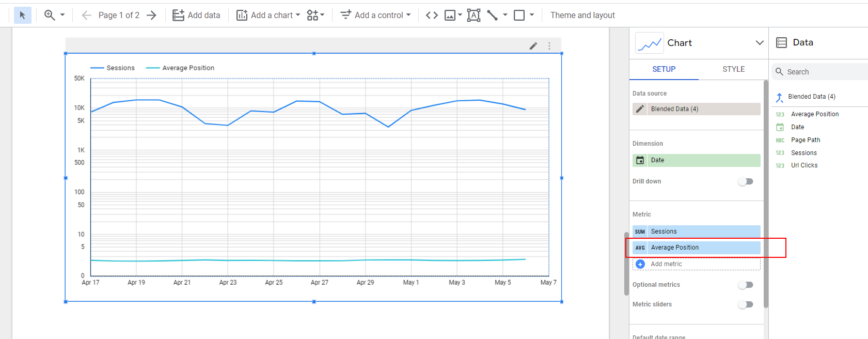The height and width of the screenshot is (339, 868).
Task: Select the Url Clicks field in Data list
Action: tap(804, 165)
